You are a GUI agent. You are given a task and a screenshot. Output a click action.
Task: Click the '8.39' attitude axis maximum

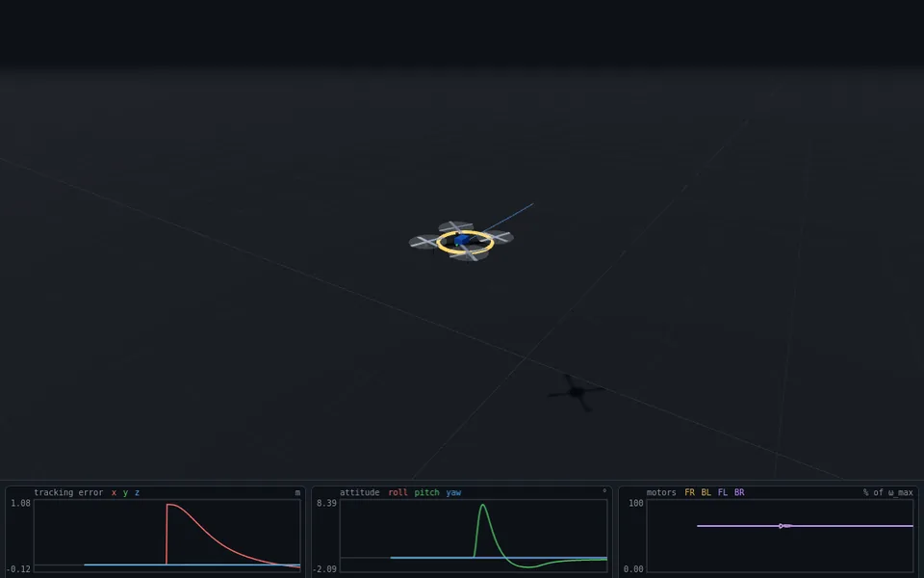point(326,503)
